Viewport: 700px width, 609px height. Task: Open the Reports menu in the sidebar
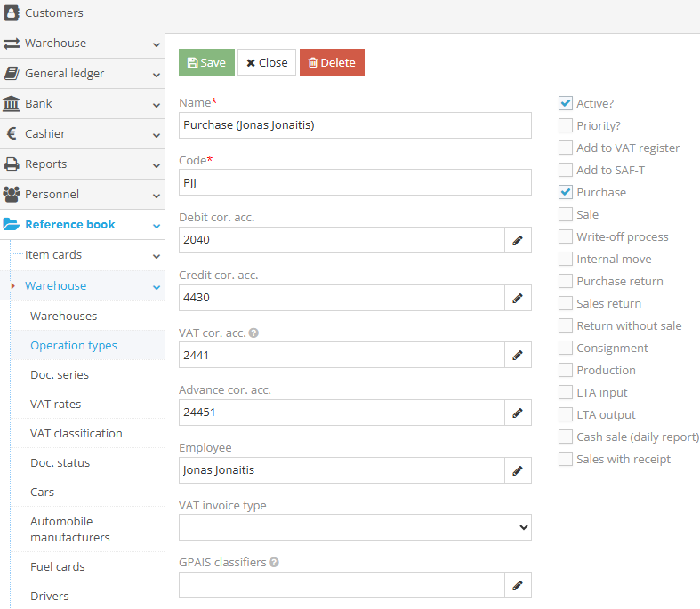[x=82, y=164]
